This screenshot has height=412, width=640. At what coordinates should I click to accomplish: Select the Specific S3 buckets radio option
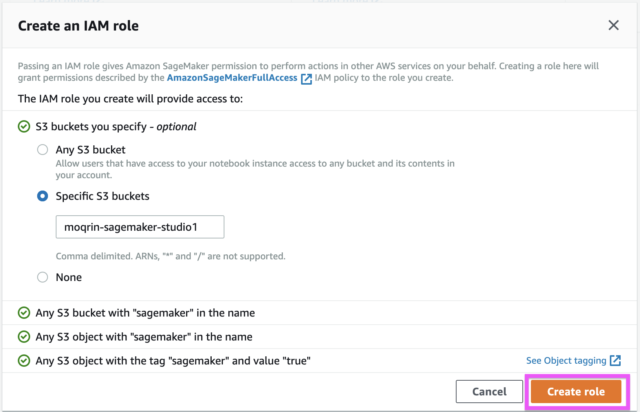pos(42,196)
